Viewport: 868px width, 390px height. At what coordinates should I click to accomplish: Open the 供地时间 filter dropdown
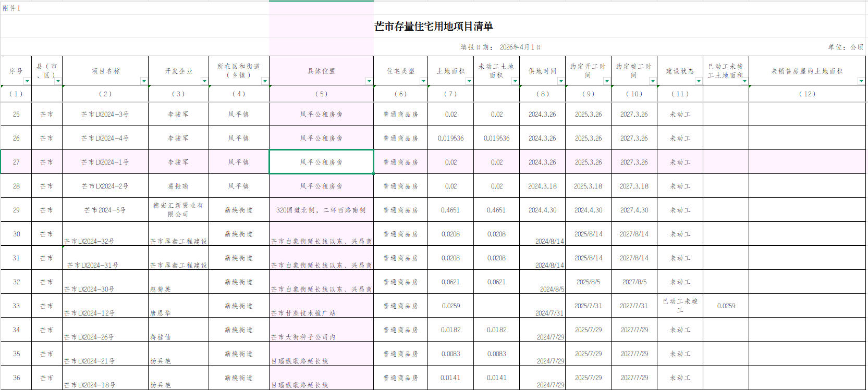(561, 81)
